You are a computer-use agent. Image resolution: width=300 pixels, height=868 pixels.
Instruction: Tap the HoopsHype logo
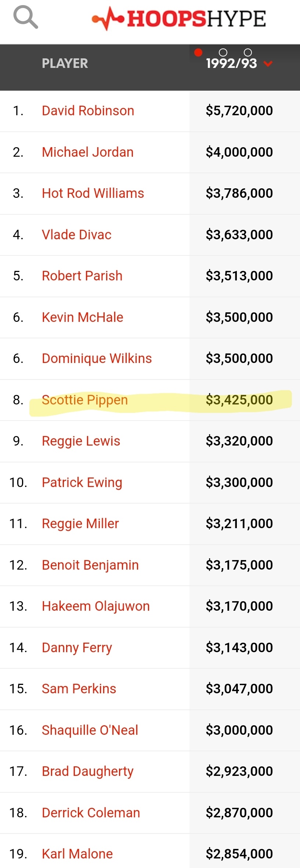(x=179, y=19)
